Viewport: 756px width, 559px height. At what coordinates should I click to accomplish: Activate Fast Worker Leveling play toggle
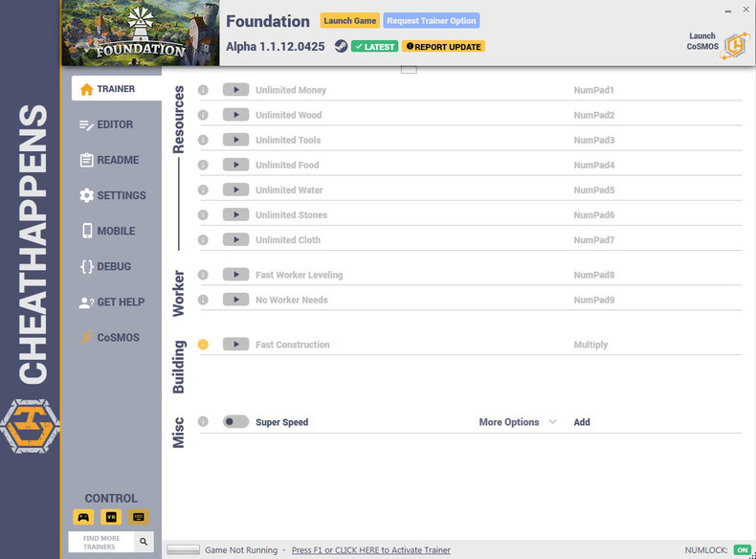point(235,275)
